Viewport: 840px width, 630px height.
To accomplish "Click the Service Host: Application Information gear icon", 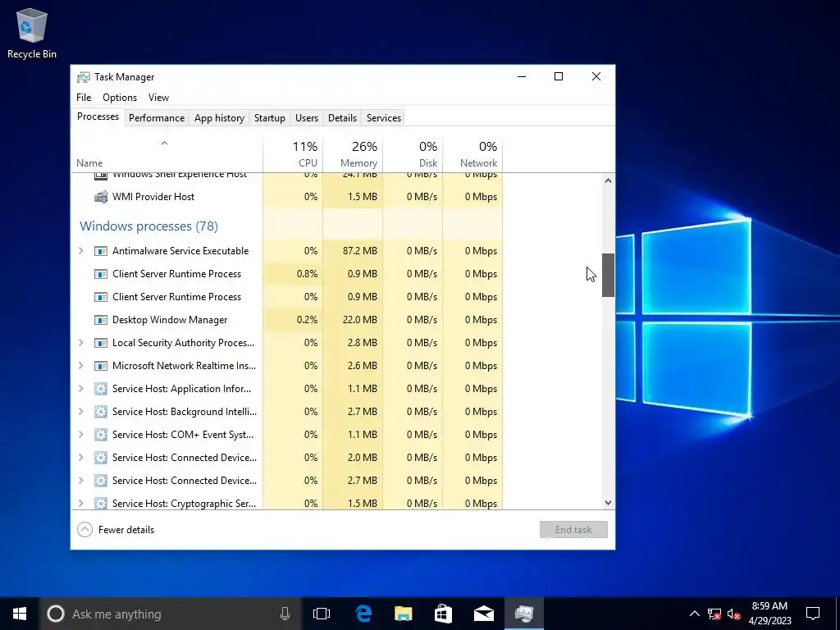I will pos(101,389).
